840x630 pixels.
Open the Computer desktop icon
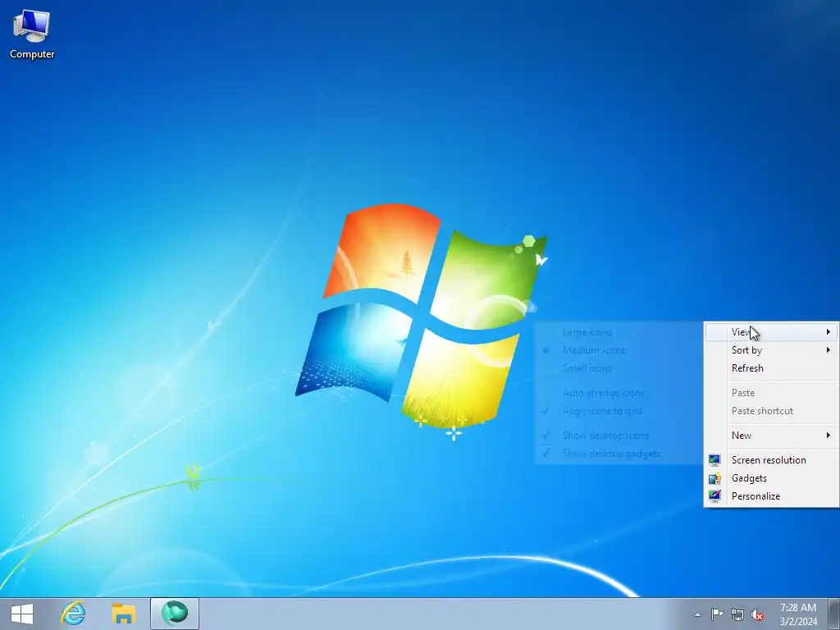(x=32, y=34)
